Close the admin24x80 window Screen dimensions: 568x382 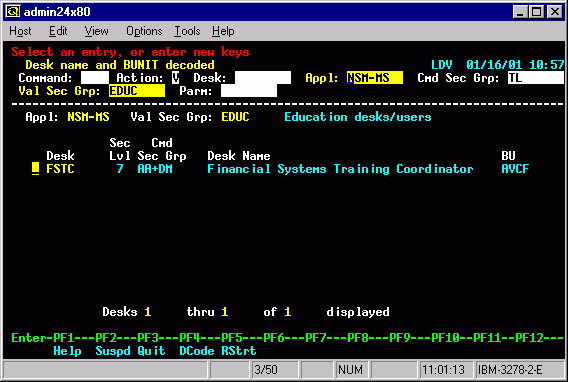coord(555,12)
